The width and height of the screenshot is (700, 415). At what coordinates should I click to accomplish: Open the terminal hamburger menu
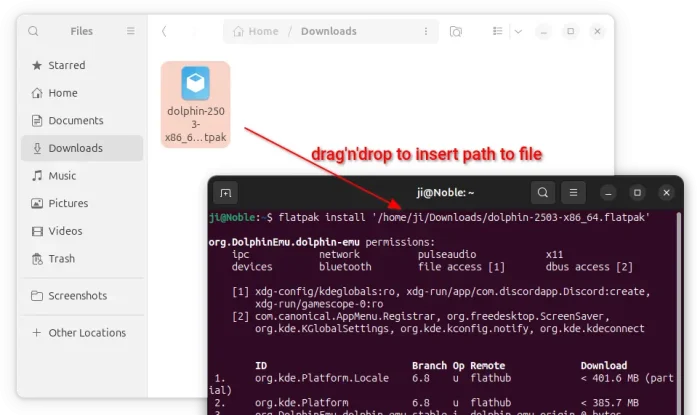click(x=573, y=193)
